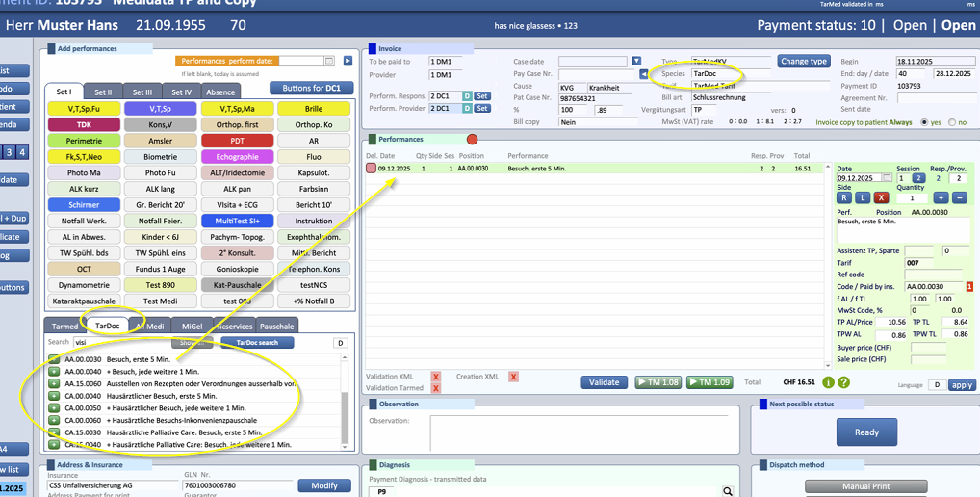Set next status to Ready

[x=866, y=432]
